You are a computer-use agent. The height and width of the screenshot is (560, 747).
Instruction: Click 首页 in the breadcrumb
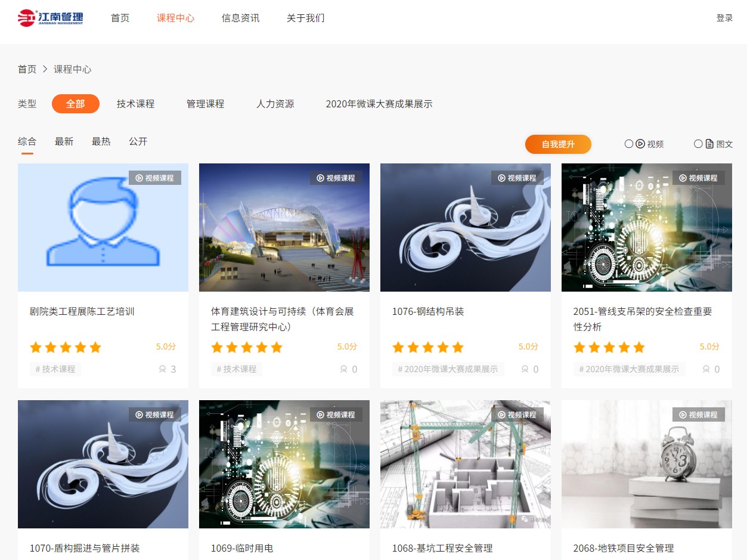click(27, 69)
